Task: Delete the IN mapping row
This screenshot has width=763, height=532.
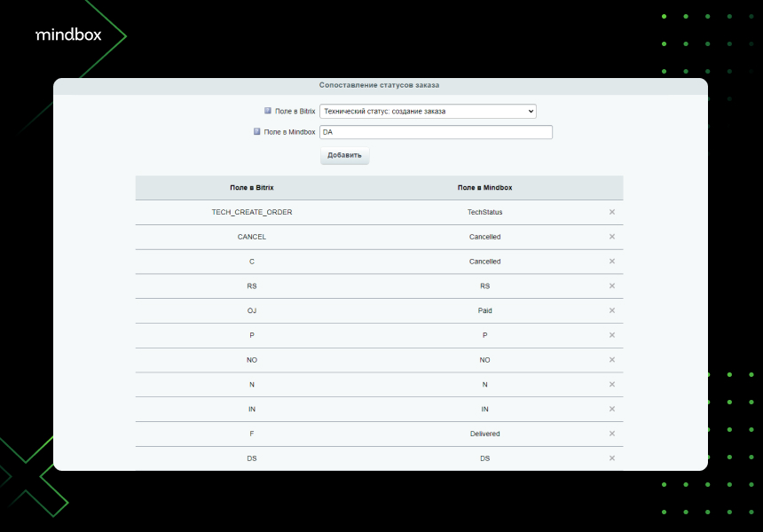Action: click(611, 409)
